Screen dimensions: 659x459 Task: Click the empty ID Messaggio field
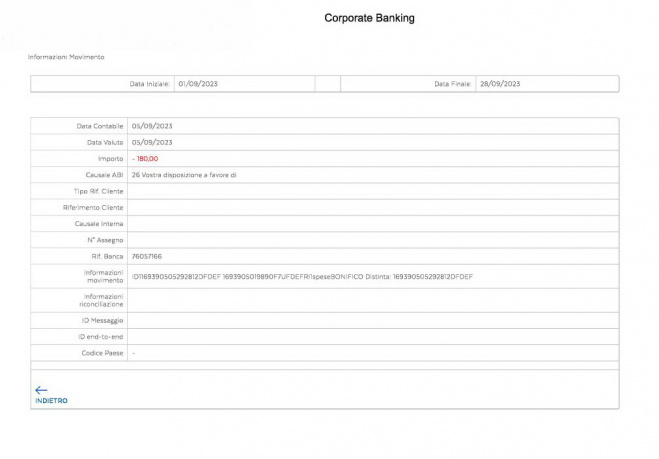370,320
